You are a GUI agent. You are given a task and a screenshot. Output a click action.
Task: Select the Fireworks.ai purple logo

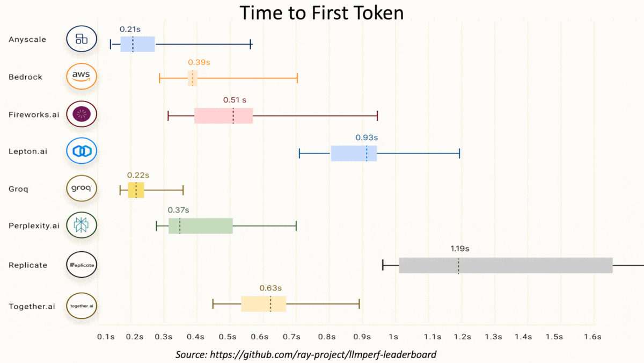pyautogui.click(x=82, y=114)
